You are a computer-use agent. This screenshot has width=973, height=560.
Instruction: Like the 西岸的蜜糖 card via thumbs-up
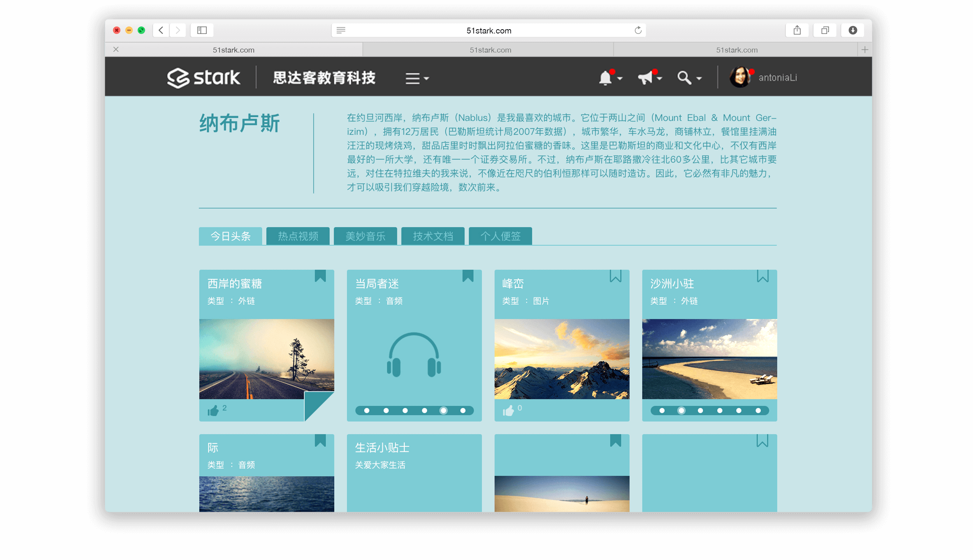213,410
